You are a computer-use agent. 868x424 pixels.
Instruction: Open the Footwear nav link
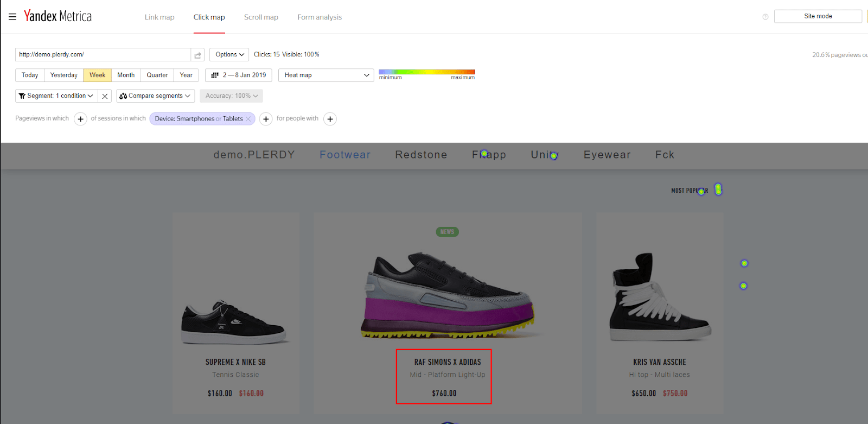click(x=345, y=155)
